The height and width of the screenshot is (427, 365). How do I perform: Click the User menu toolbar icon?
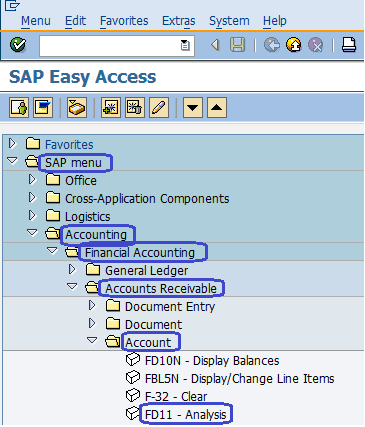click(19, 108)
